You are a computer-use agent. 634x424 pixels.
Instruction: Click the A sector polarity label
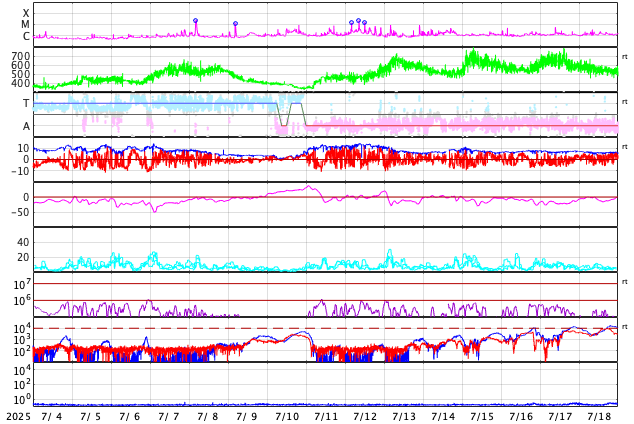coord(26,127)
